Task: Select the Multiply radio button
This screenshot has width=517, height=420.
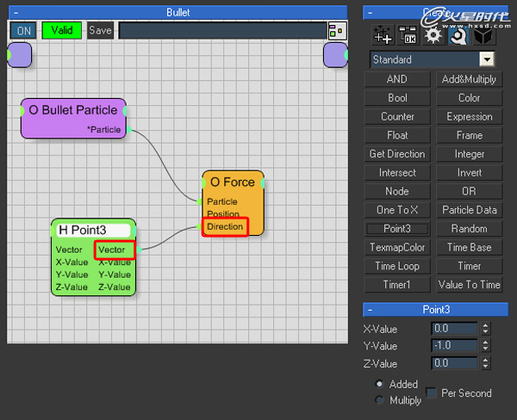Action: tap(379, 400)
